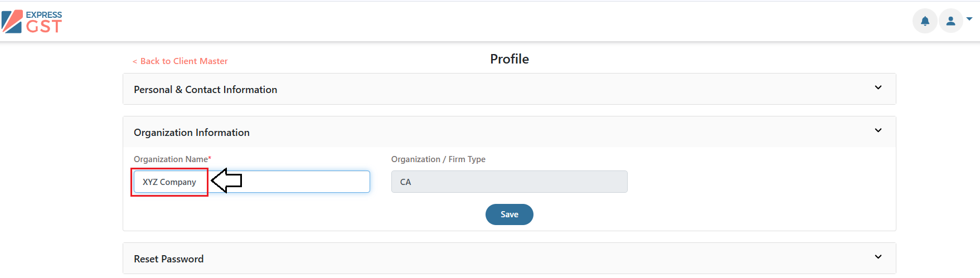Click the red asterisk on Organization Name
980x278 pixels.
(210, 158)
